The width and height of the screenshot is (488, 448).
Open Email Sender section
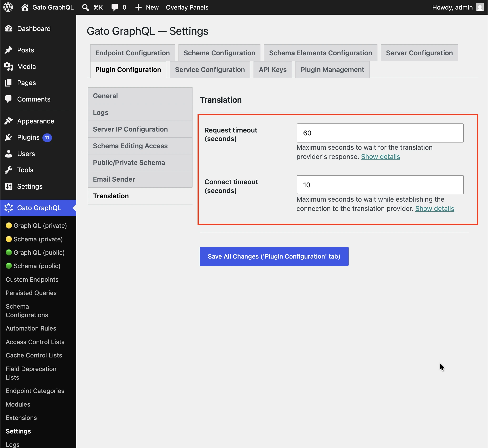140,179
